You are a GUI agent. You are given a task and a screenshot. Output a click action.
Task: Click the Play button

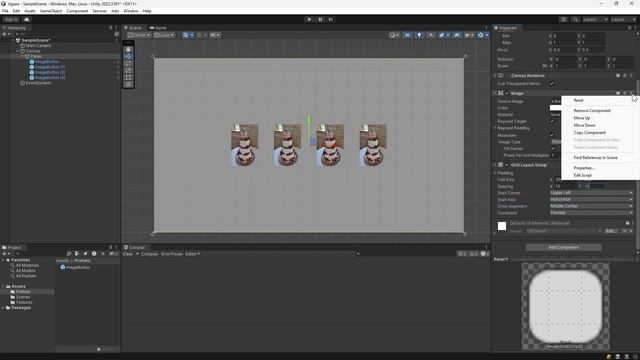(x=309, y=19)
